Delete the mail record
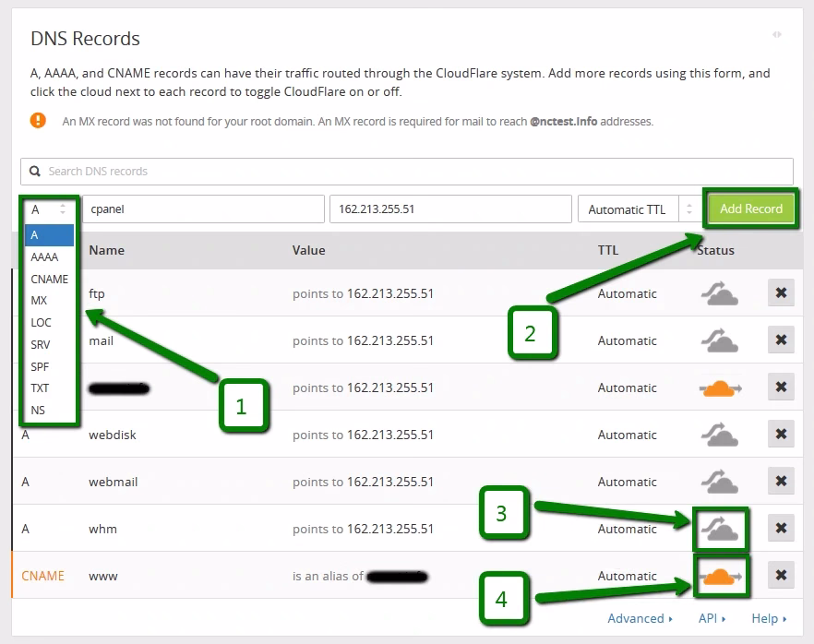 [x=781, y=340]
